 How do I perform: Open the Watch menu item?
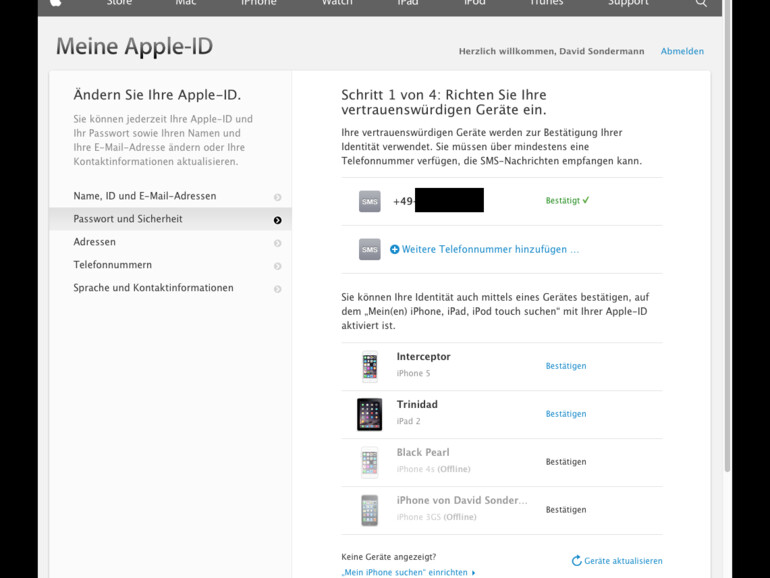click(x=337, y=2)
